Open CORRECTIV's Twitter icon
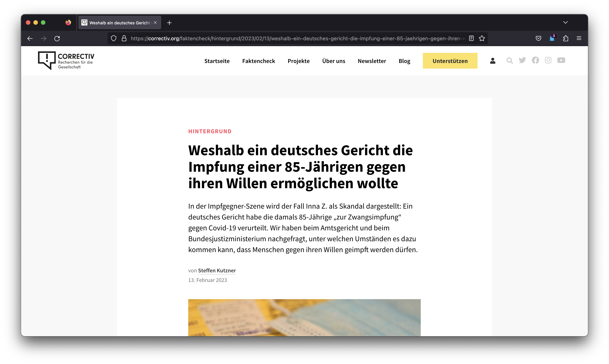 coord(522,60)
